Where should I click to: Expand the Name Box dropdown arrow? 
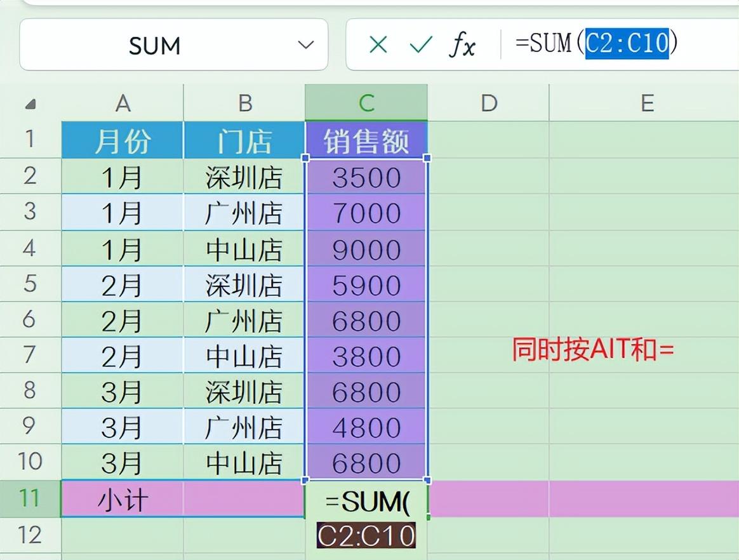pos(306,45)
